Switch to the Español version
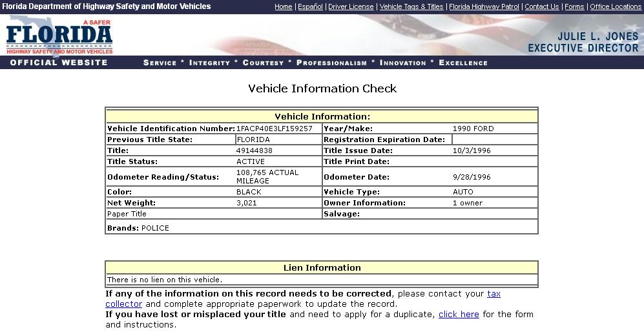Image resolution: width=644 pixels, height=332 pixels. (310, 6)
